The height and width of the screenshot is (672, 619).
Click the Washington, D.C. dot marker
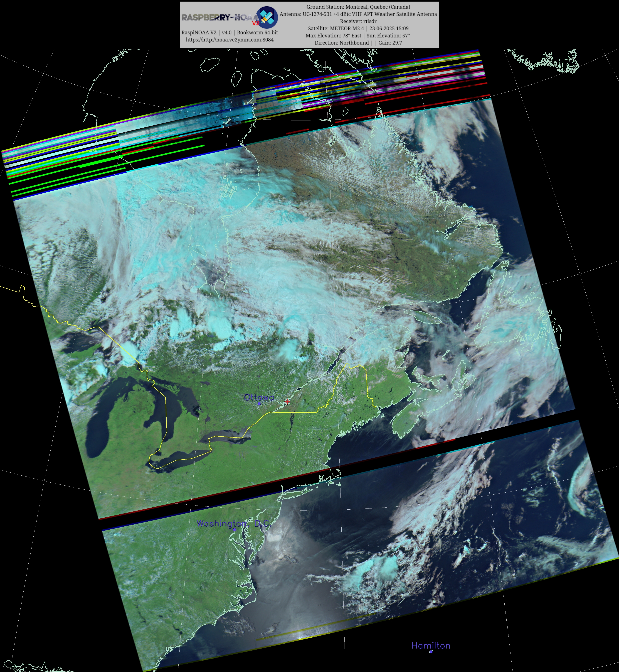pos(234,530)
